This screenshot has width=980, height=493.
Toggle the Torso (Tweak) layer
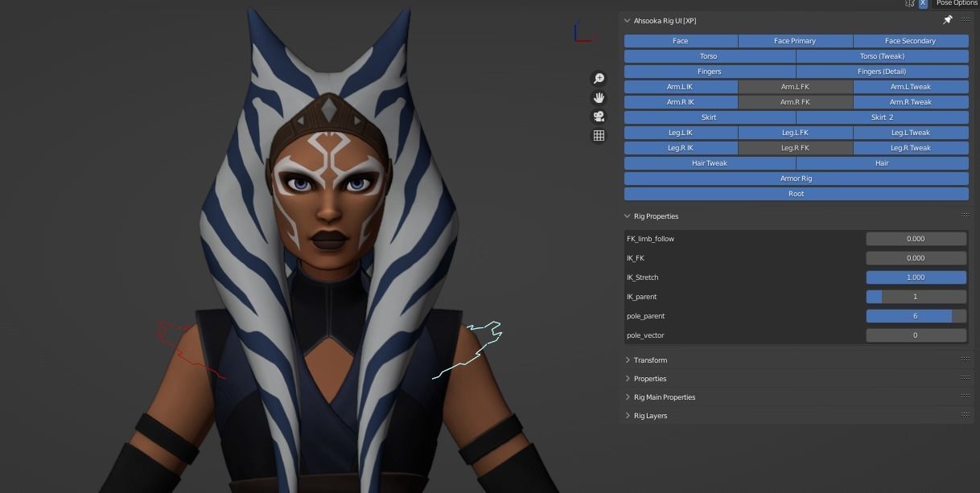pyautogui.click(x=883, y=56)
